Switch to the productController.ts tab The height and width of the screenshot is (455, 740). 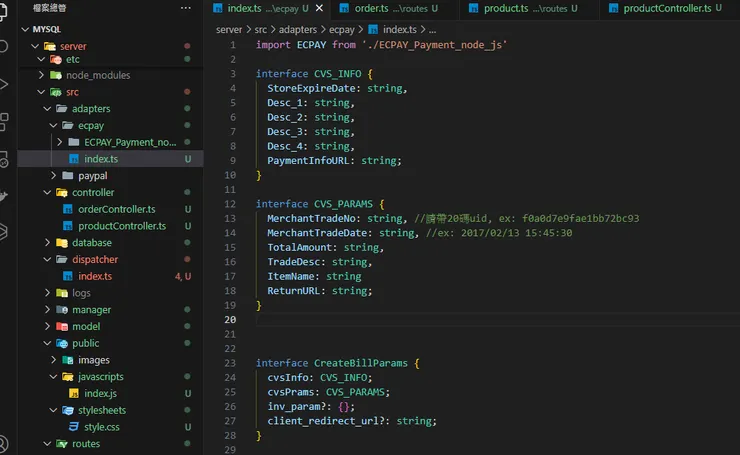point(667,8)
